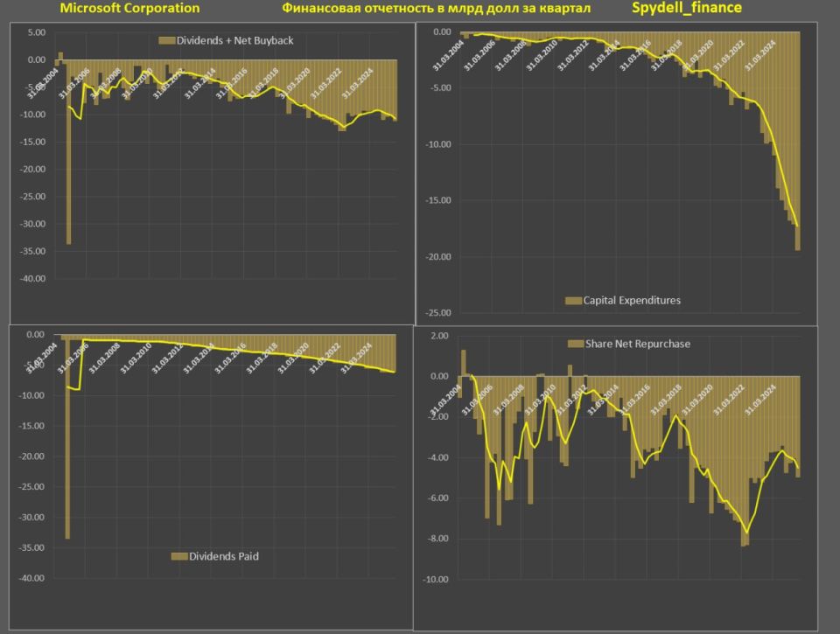Viewport: 840px width, 634px height.
Task: Click the deepest spike bar in Dividends Paid chart
Action: [x=67, y=437]
